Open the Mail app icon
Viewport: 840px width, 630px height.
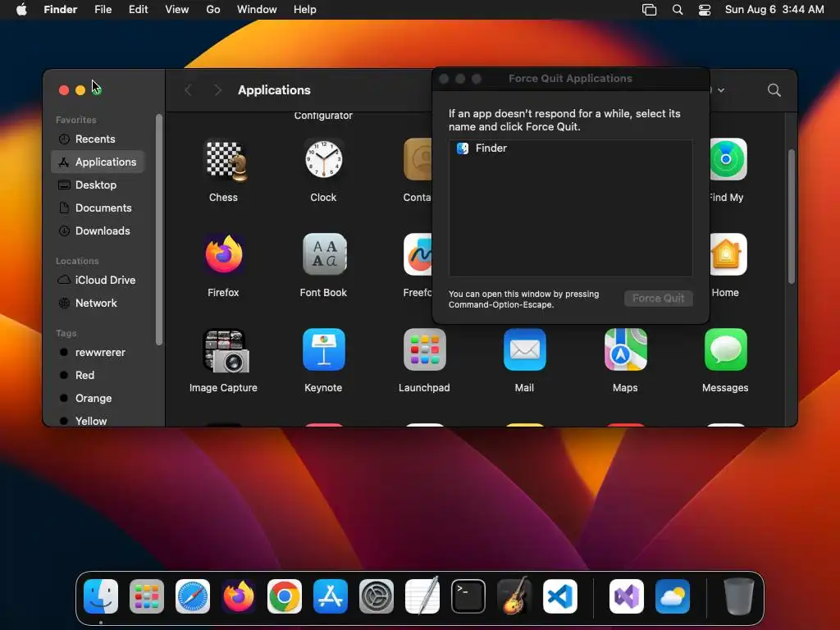tap(524, 349)
